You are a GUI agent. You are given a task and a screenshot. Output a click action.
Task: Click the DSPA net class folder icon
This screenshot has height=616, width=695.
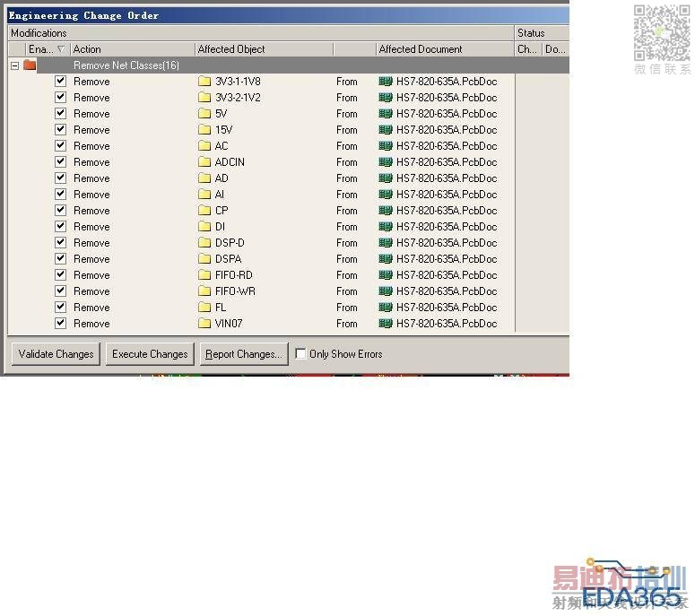(204, 259)
